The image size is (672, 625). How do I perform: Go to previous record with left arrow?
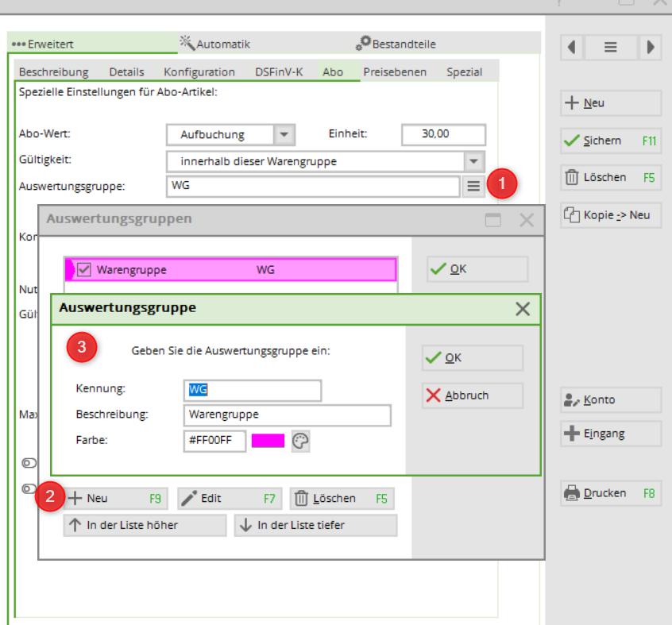pyautogui.click(x=572, y=47)
